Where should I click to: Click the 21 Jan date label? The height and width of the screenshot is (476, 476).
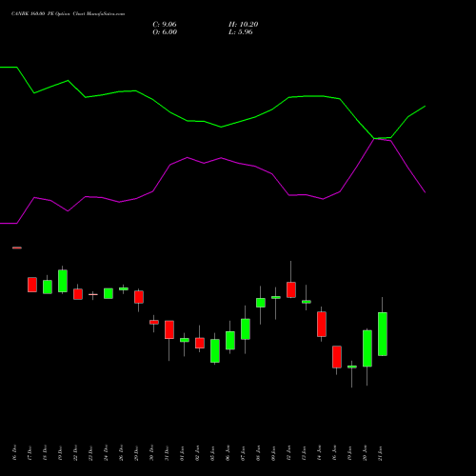click(x=380, y=452)
